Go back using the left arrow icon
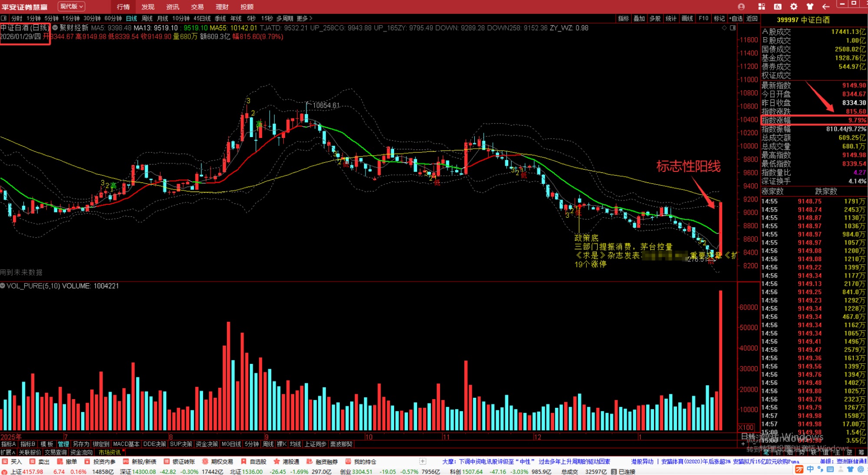 pos(826,7)
